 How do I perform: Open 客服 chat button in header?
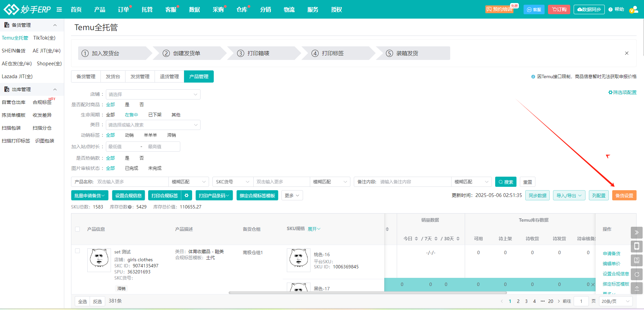[534, 9]
